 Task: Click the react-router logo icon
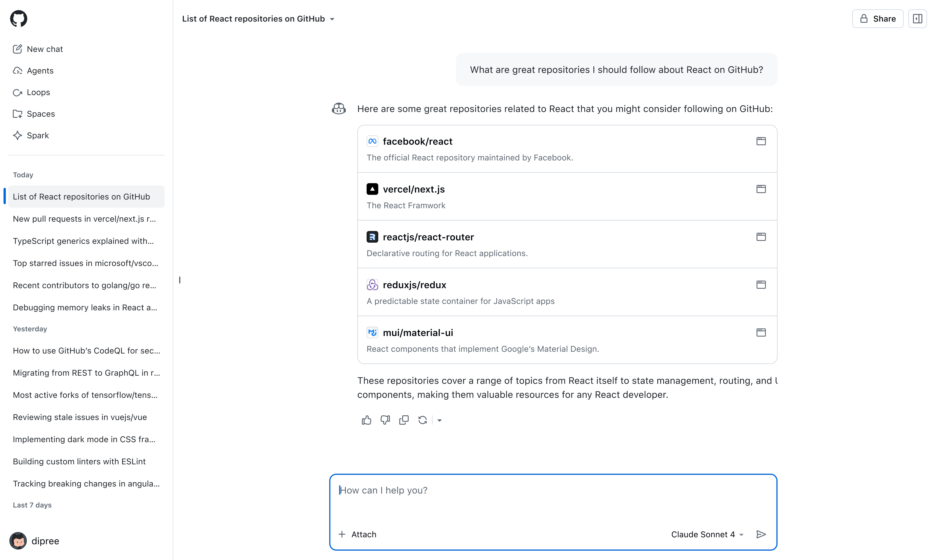click(x=372, y=237)
